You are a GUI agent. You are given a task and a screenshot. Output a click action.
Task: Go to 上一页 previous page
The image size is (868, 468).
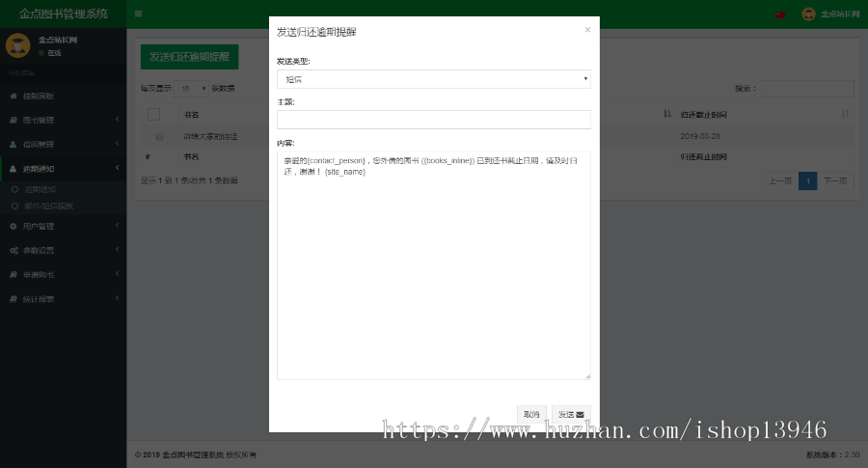(x=780, y=181)
